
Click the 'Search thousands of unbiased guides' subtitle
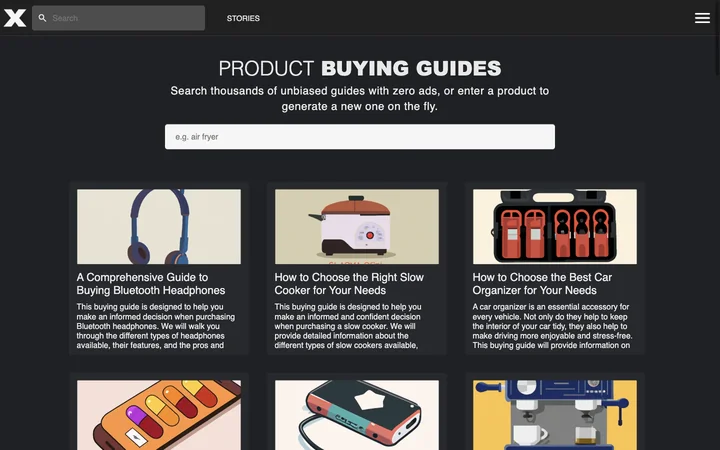tap(360, 99)
